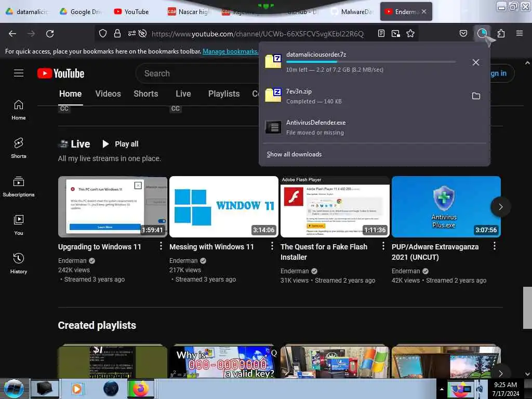Switch to the Nascar browser tab
The image size is (532, 399).
189,12
